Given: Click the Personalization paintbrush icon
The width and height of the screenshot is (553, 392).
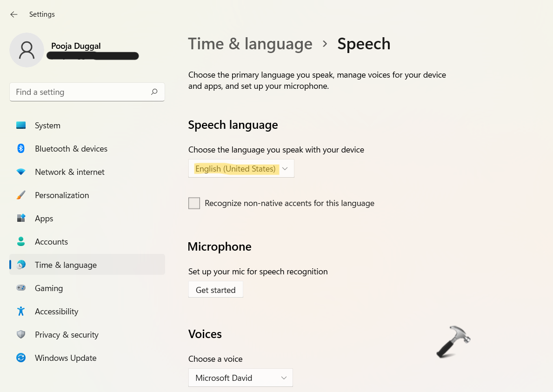Looking at the screenshot, I should [x=21, y=195].
